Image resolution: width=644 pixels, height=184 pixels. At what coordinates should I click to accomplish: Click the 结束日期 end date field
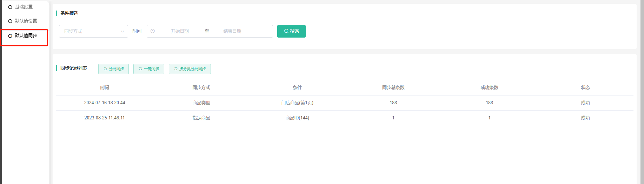[232, 31]
